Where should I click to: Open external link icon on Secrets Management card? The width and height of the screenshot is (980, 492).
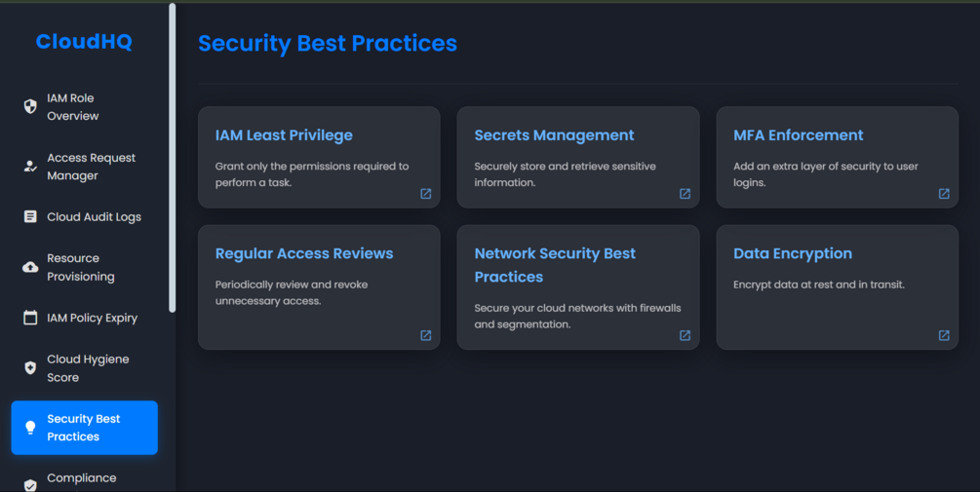tap(685, 194)
